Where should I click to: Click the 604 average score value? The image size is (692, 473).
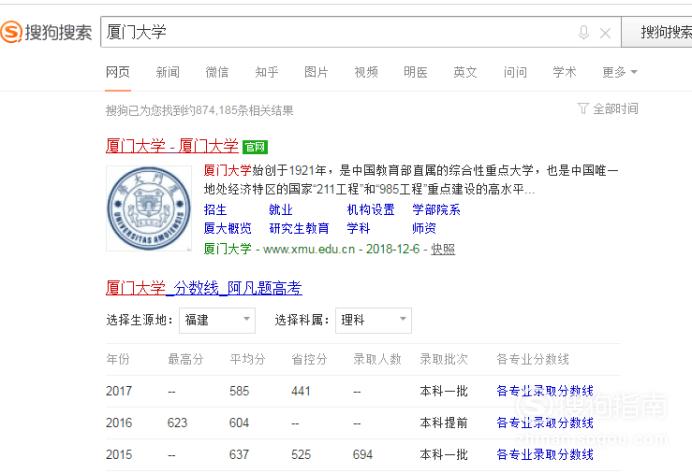(x=239, y=423)
